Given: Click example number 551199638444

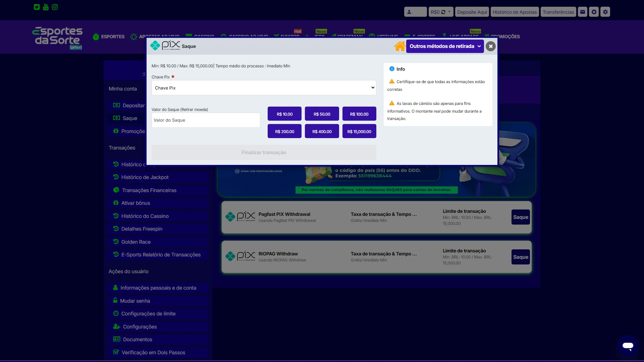Looking at the screenshot, I should click(x=375, y=176).
